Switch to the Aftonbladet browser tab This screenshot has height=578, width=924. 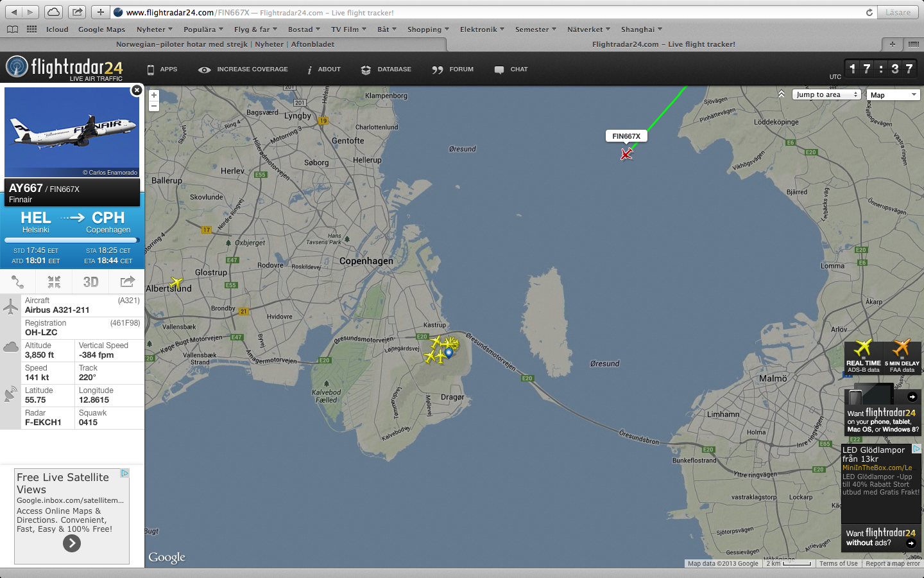tap(225, 44)
